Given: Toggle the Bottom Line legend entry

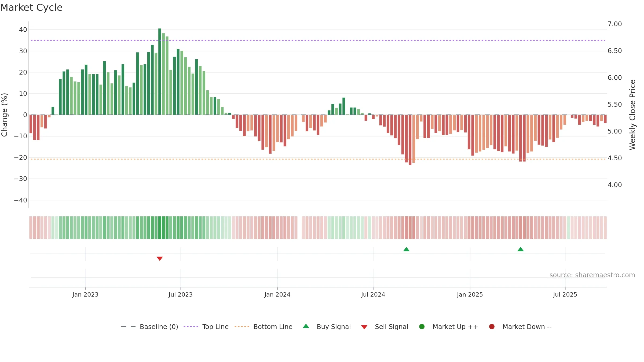Looking at the screenshot, I should (264, 327).
